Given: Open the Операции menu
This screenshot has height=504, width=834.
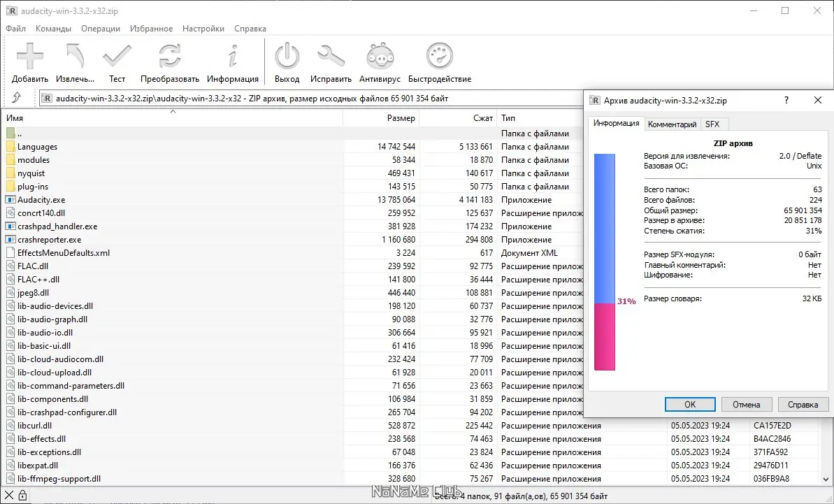Looking at the screenshot, I should (x=101, y=29).
